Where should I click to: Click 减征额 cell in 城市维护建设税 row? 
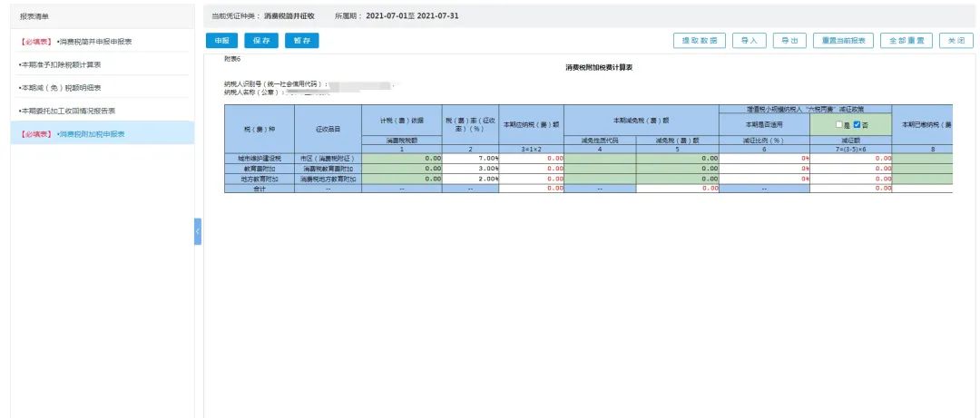[851, 159]
